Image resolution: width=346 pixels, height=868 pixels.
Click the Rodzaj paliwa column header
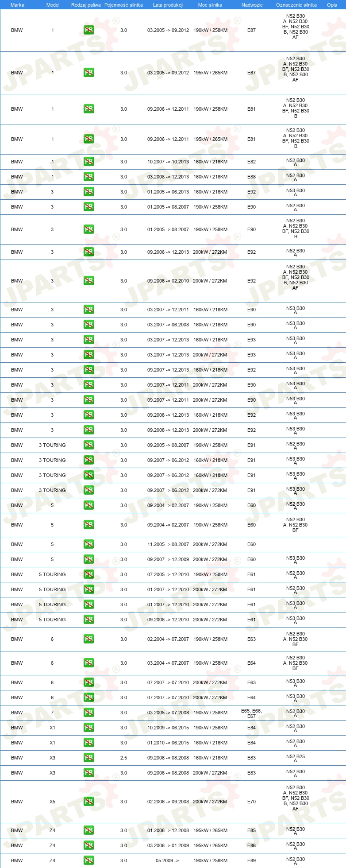pos(86,5)
